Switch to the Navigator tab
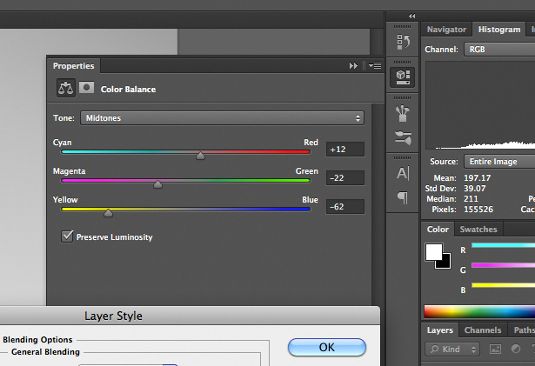This screenshot has height=366, width=535. point(446,30)
